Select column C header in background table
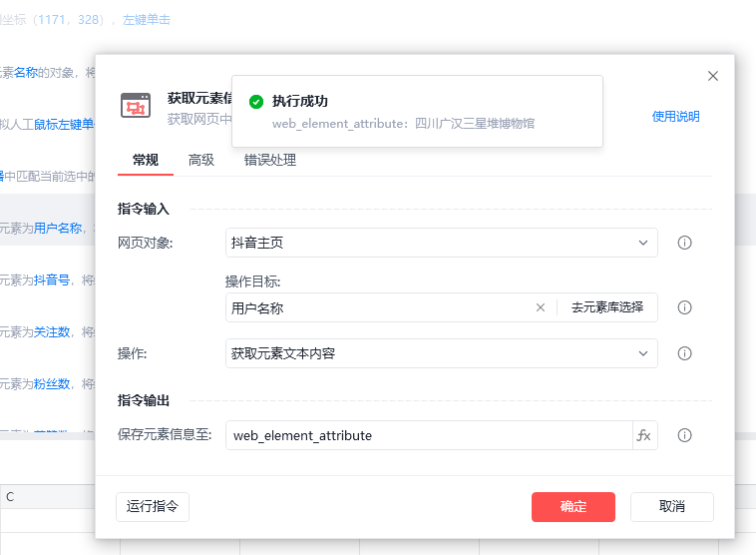Viewport: 756px width, 555px height. (47, 496)
